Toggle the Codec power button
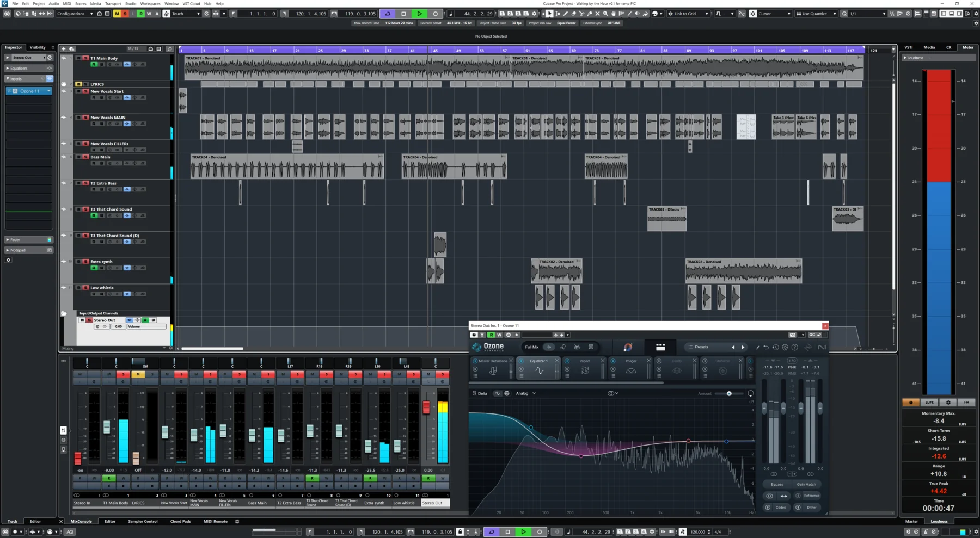 (768, 508)
